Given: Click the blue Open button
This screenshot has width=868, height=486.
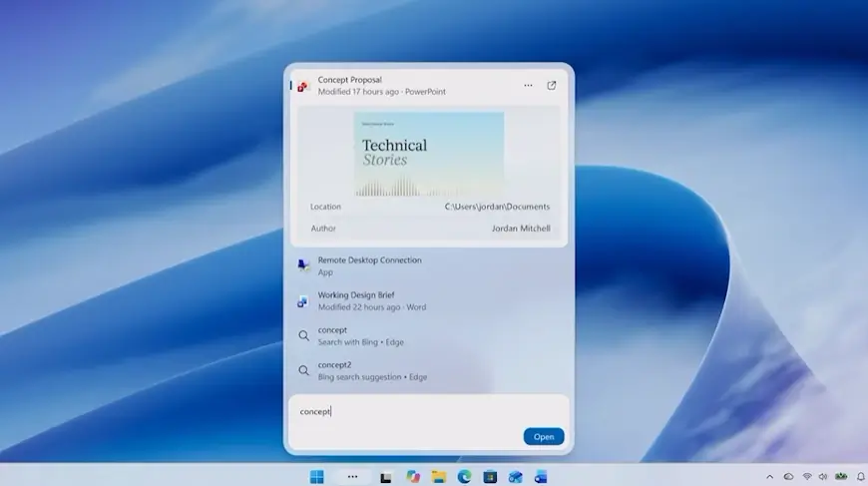Looking at the screenshot, I should [544, 437].
